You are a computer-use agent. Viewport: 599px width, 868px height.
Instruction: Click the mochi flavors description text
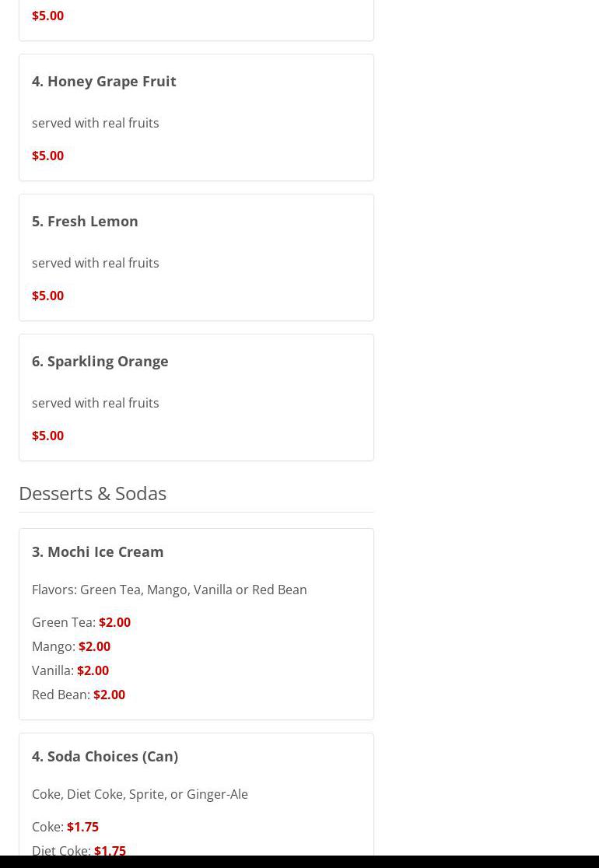pos(169,590)
